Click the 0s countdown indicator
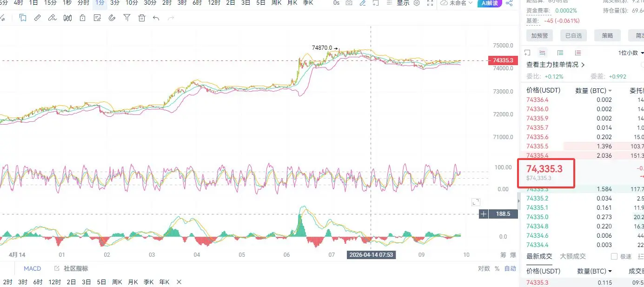Screen dimensions: 644x287 [336, 3]
